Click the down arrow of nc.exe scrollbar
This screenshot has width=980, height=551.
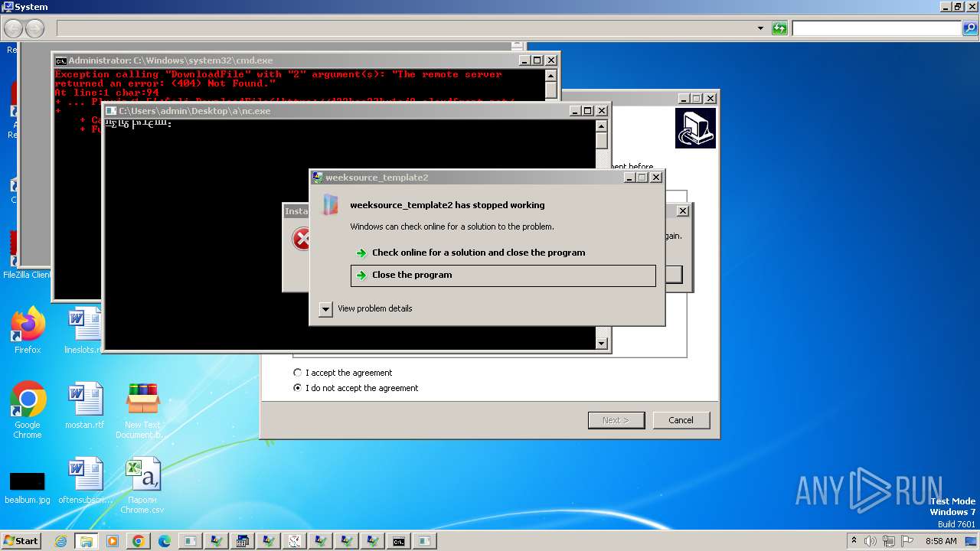tap(602, 344)
